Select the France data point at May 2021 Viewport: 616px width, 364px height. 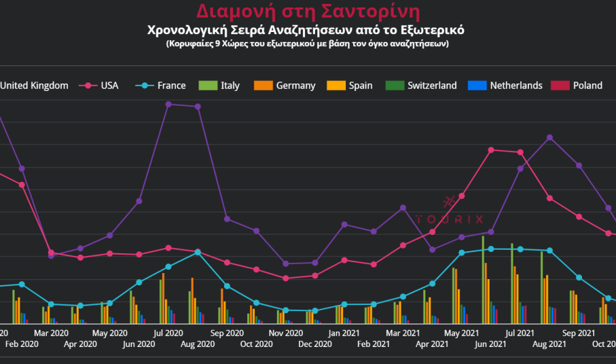click(461, 253)
